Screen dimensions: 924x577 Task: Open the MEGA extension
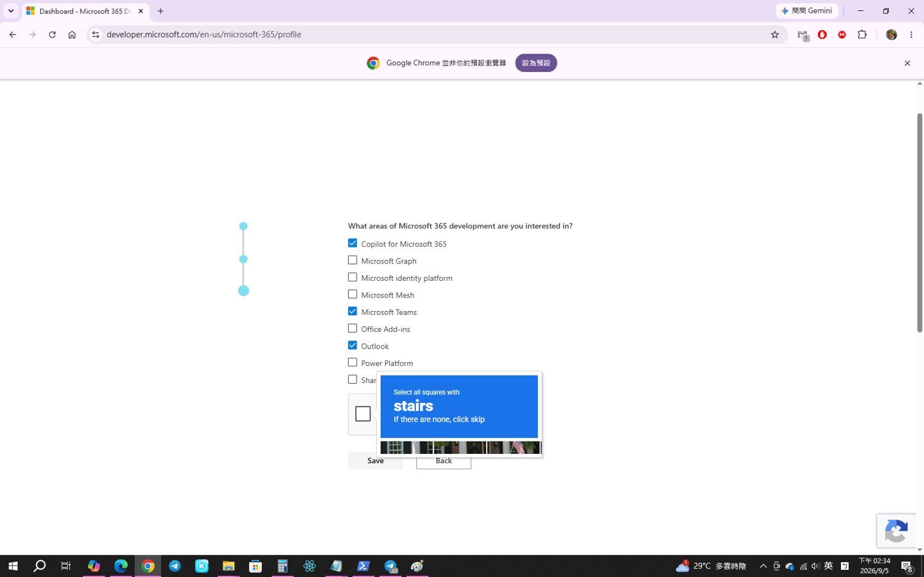point(842,34)
